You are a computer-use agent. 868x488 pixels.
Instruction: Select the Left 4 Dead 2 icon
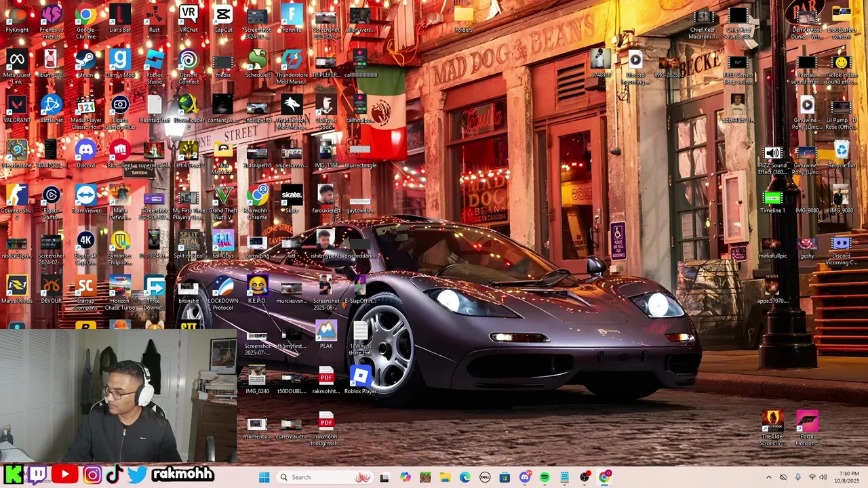click(x=189, y=155)
